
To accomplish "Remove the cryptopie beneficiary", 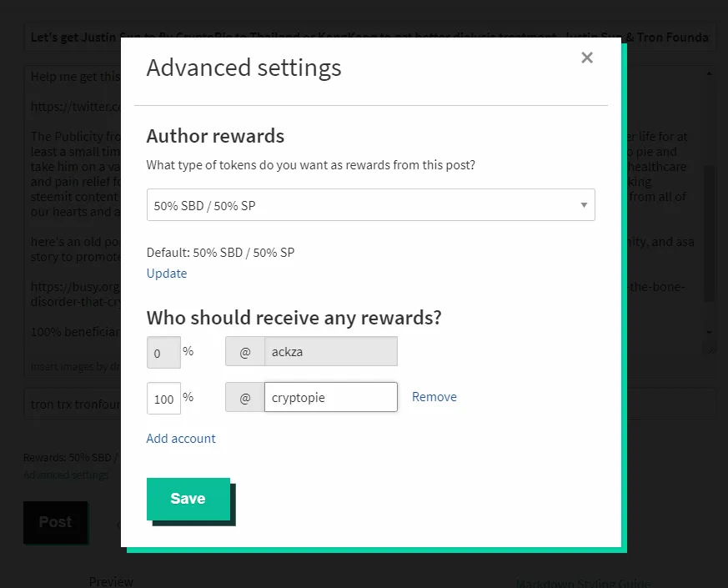I will (434, 397).
